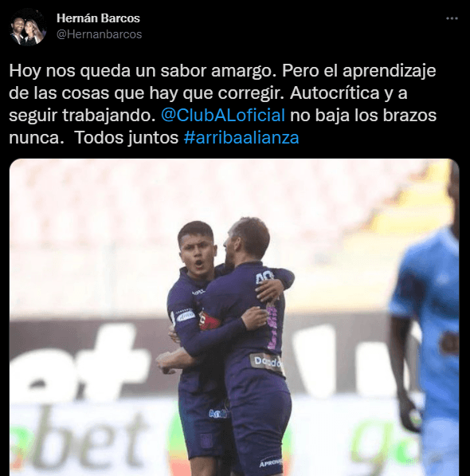Open the attached photo of hugging players
The width and height of the screenshot is (470, 476).
tap(234, 317)
